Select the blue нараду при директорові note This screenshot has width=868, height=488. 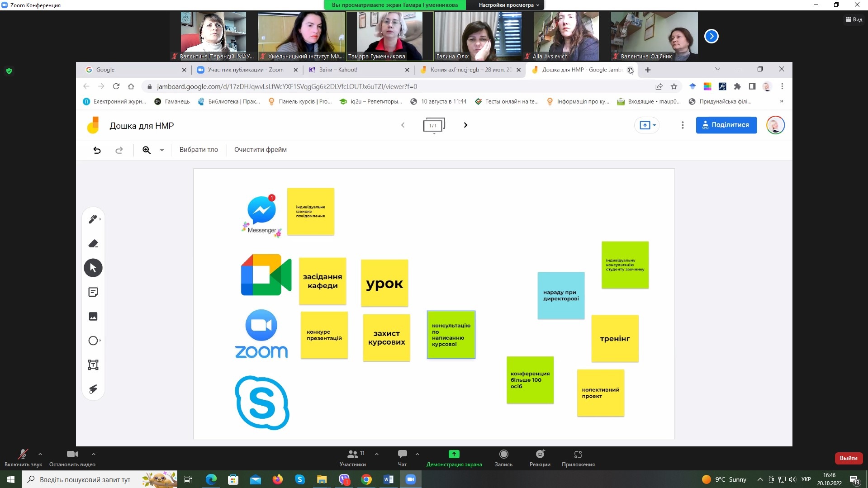(x=561, y=296)
